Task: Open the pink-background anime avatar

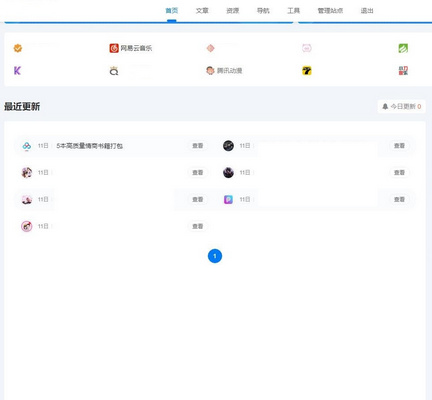Action: point(27,199)
